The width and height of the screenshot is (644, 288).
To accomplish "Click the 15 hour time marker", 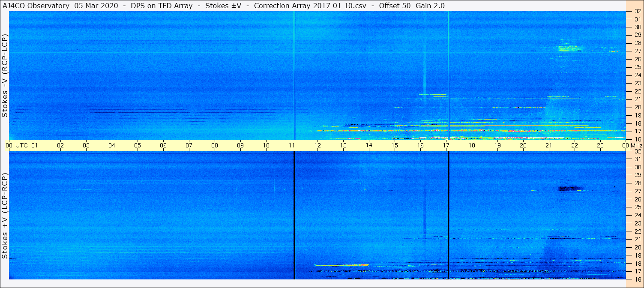I will click(x=395, y=145).
